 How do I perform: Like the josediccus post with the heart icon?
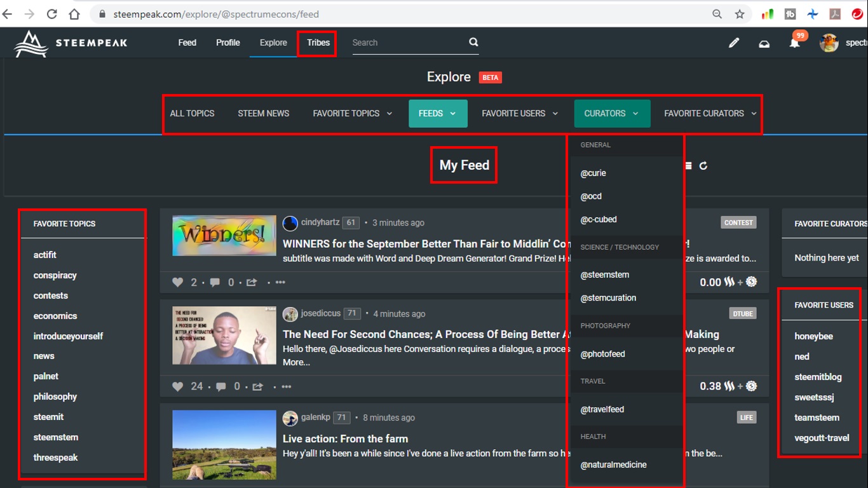[178, 386]
